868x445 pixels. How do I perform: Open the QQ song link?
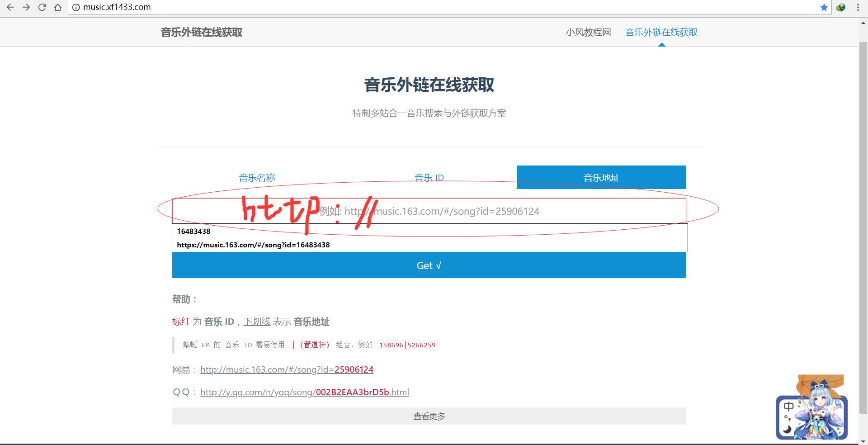(304, 392)
